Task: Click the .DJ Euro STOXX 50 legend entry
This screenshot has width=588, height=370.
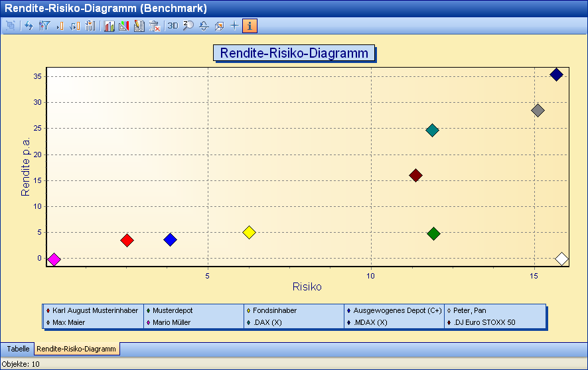Action: 484,323
